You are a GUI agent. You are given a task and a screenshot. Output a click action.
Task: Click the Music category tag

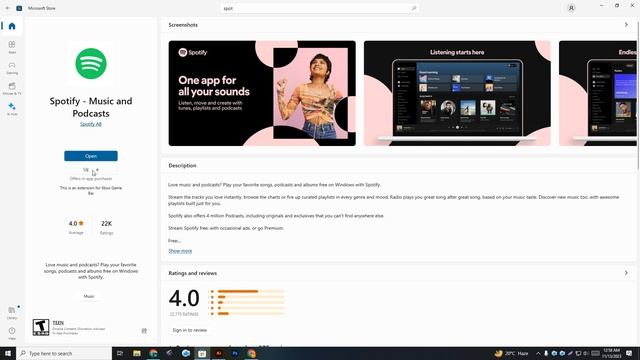click(89, 296)
